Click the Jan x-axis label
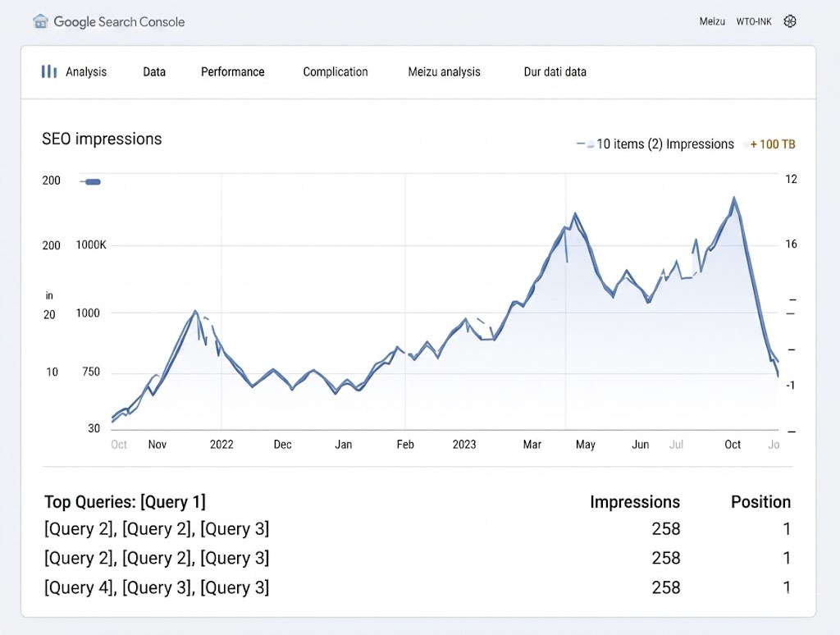This screenshot has height=635, width=840. coord(344,444)
